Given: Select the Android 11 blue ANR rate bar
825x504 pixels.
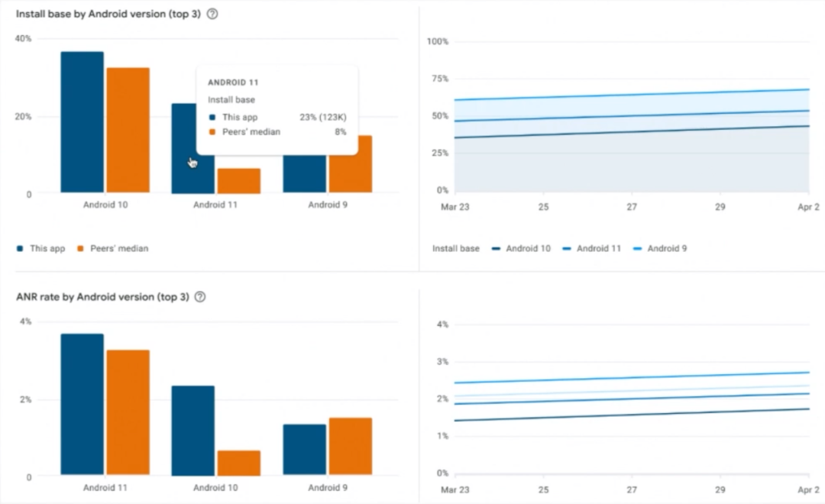Looking at the screenshot, I should 82,404.
